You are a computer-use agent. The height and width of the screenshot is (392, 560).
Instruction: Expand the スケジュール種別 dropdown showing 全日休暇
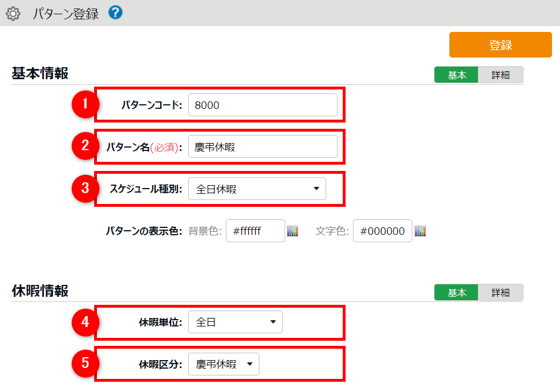point(257,189)
